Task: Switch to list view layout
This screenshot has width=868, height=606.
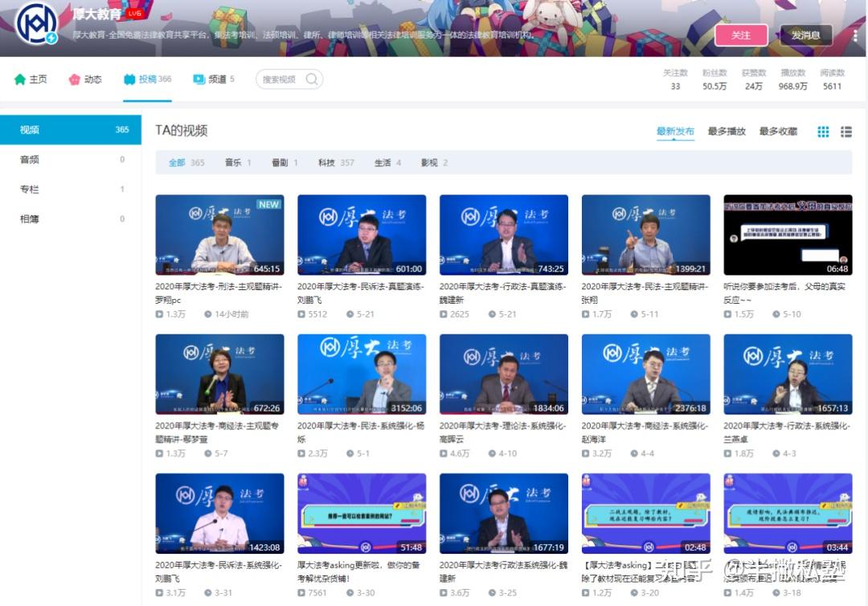Action: pos(845,132)
